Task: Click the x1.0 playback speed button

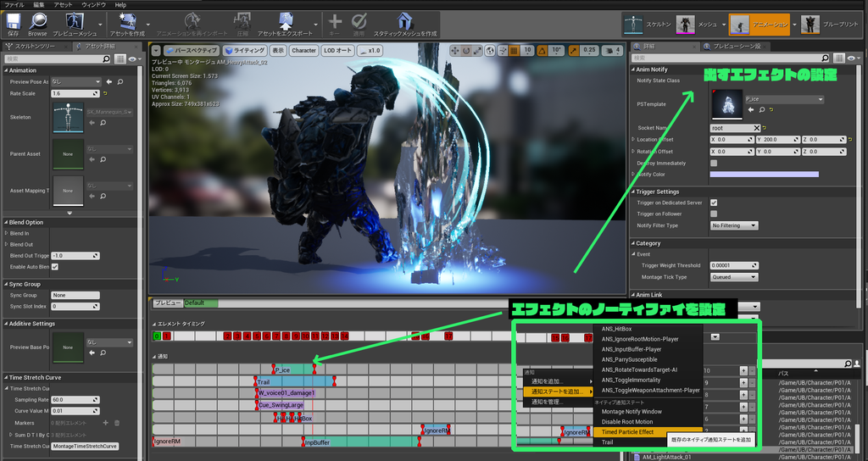Action: [370, 50]
